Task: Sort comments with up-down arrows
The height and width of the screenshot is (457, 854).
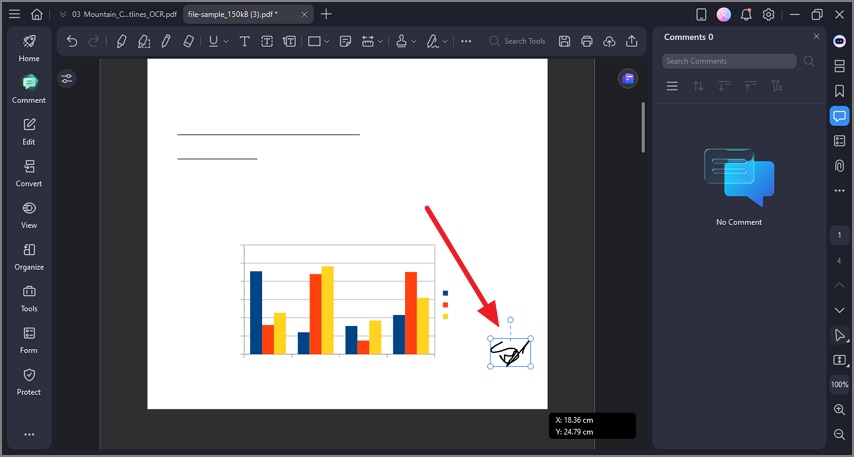Action: coord(698,86)
